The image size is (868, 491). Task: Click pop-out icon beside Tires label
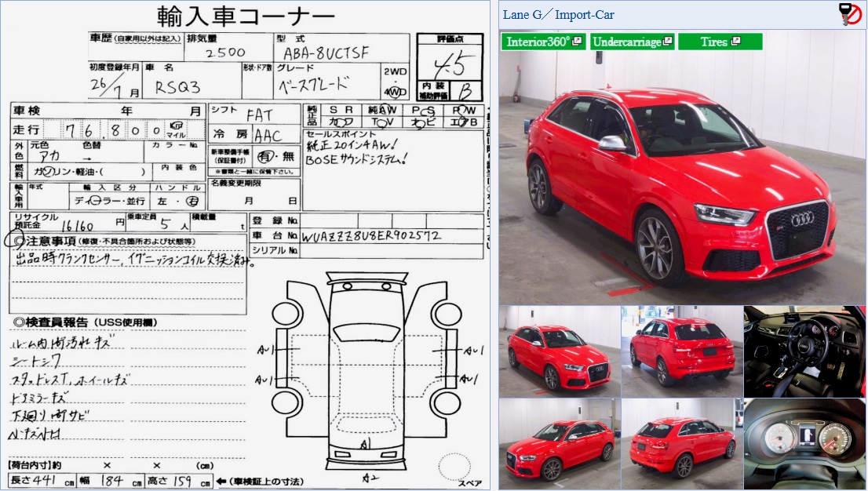tap(735, 42)
